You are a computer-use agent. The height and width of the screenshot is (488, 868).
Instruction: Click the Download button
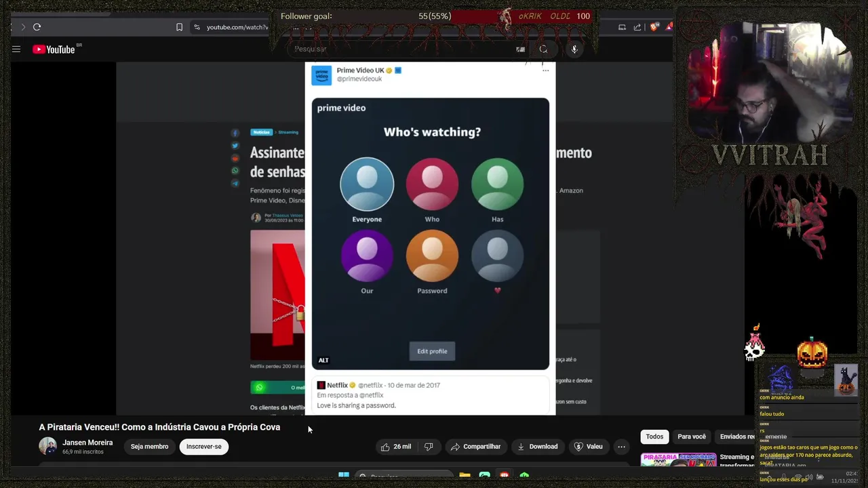(x=537, y=447)
